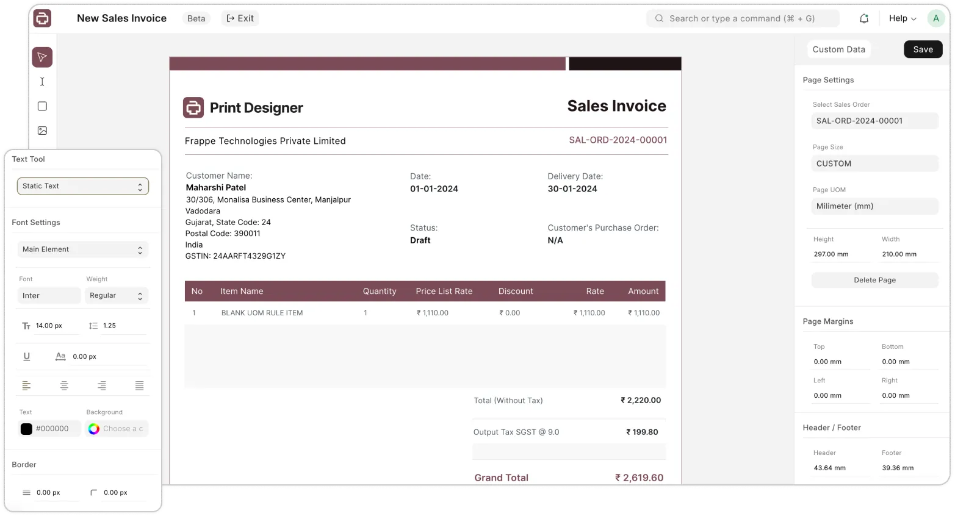Screen dimensions: 980x516
Task: Select the rectangle shape tool
Action: click(x=42, y=106)
